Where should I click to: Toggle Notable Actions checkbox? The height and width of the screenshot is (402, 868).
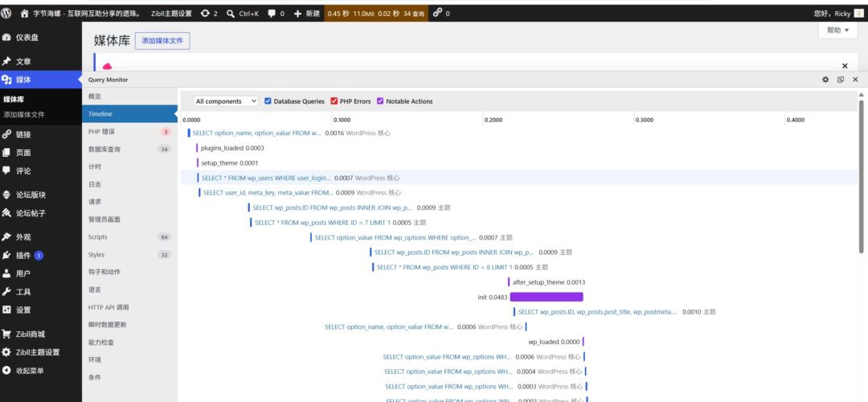tap(380, 101)
